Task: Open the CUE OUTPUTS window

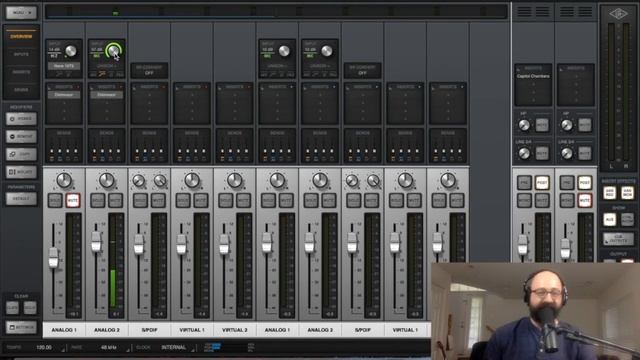Action: click(x=618, y=240)
